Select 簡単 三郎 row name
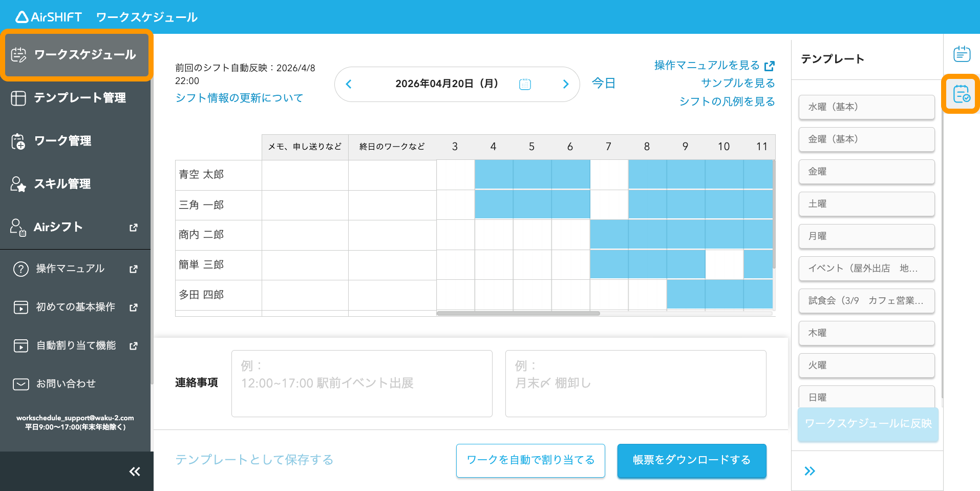 click(201, 265)
